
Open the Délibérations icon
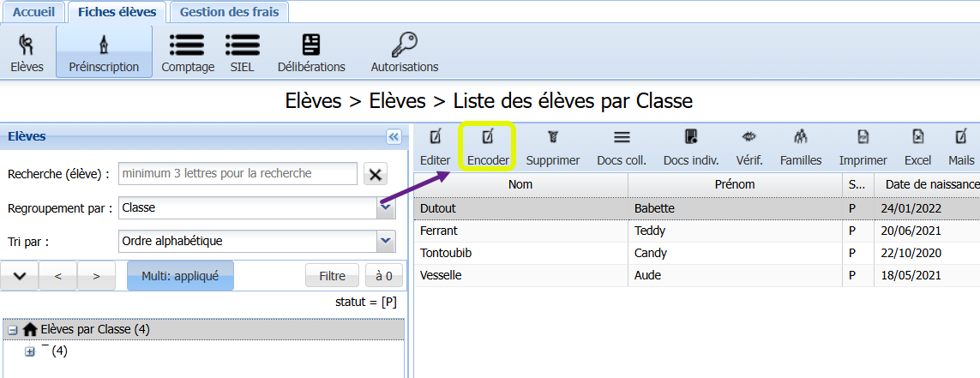(310, 45)
